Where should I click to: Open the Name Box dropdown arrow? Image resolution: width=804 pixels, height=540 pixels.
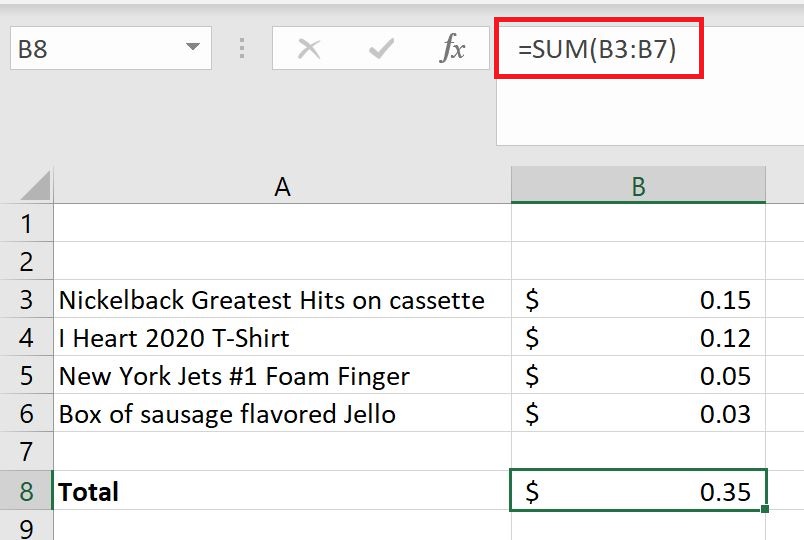[x=192, y=48]
